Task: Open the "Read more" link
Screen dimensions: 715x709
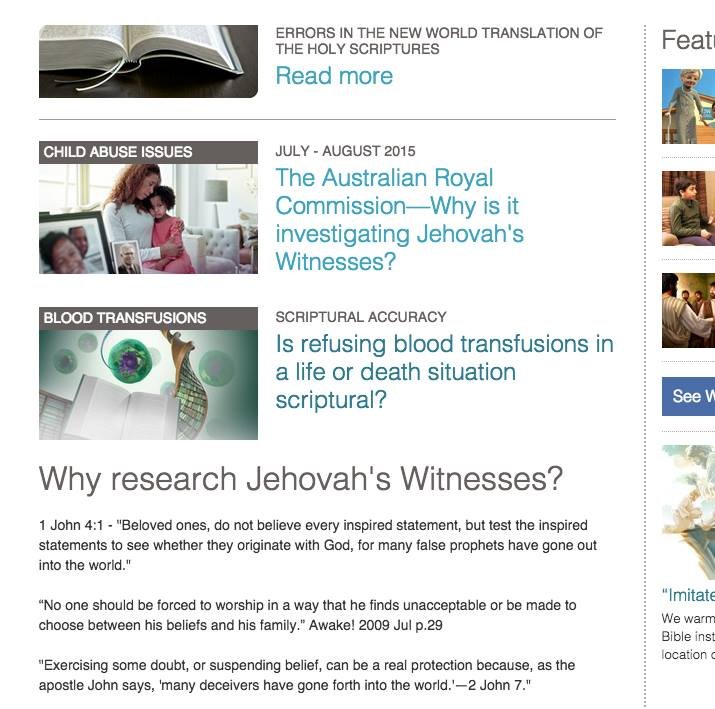Action: coord(334,76)
